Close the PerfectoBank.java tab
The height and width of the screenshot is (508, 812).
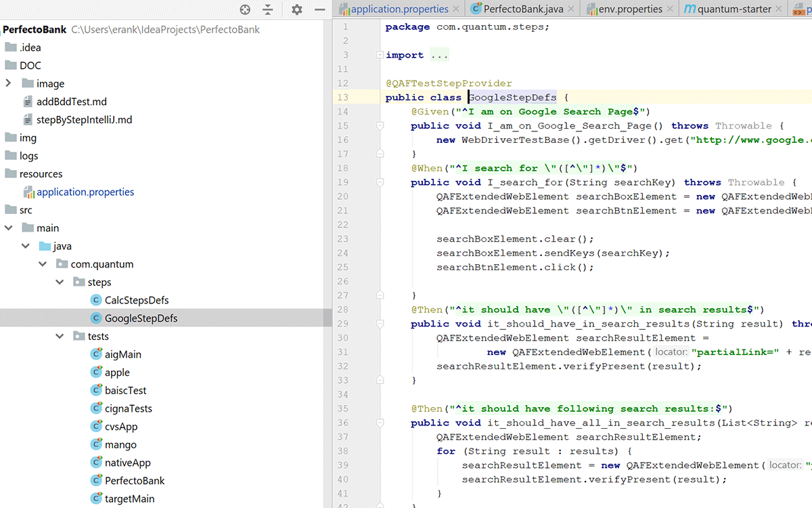point(572,9)
